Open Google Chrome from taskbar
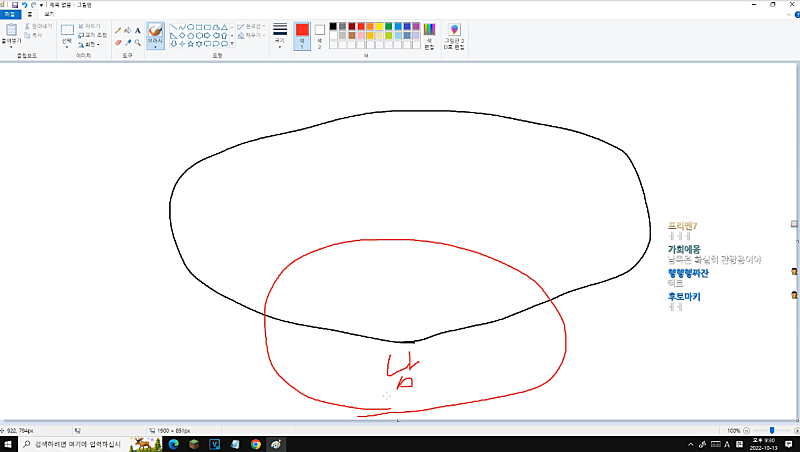Viewport: 800px width, 452px height. coord(256,444)
